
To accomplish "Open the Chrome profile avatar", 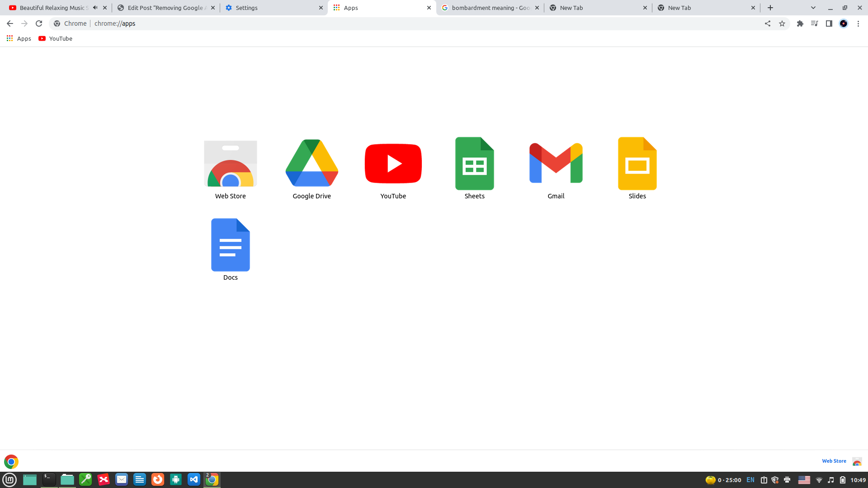I will tap(844, 23).
